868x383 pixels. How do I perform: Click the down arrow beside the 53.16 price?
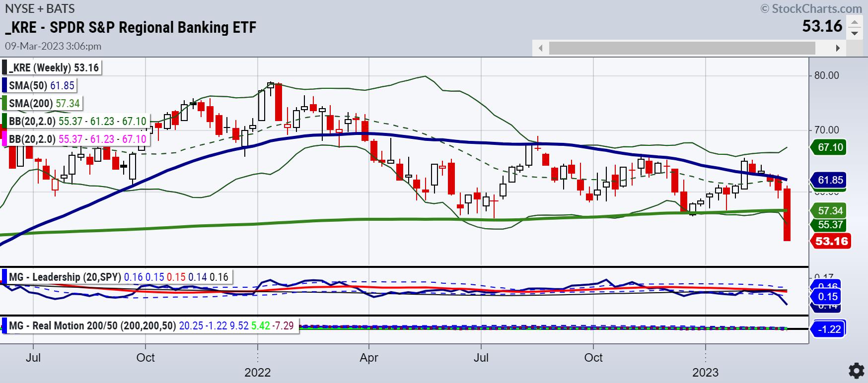[855, 33]
